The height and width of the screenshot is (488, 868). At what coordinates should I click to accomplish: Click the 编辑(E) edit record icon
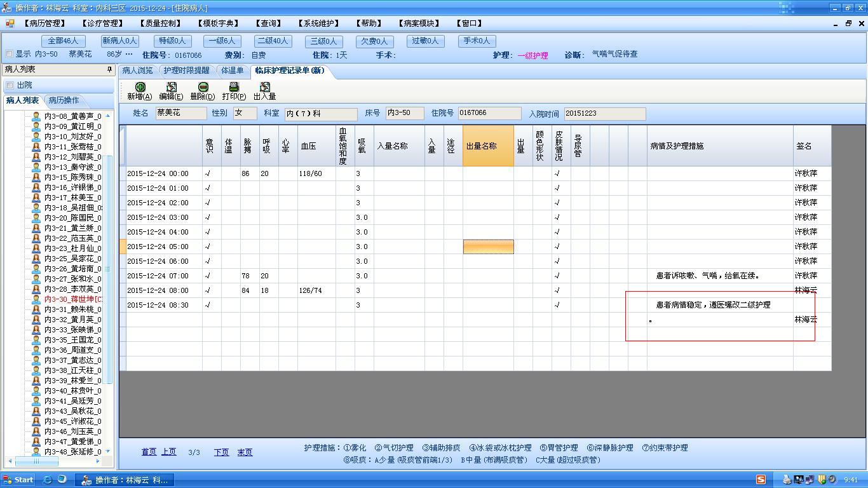click(171, 87)
